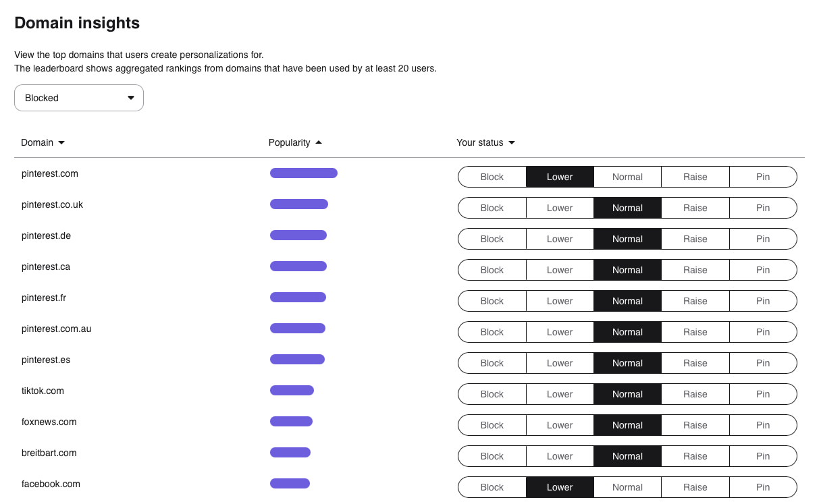Viewport: 821px width, 504px height.
Task: Block the breitbart.com domain
Action: coord(492,455)
